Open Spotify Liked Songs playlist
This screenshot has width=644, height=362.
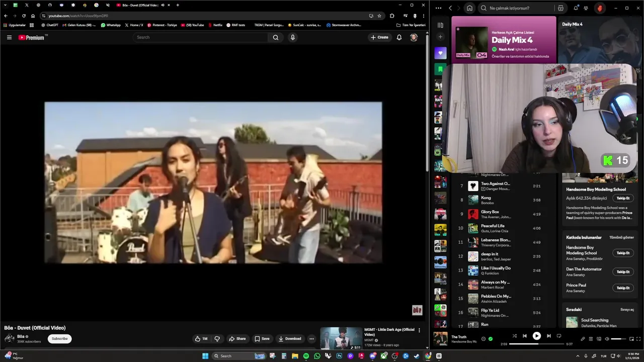coord(440,53)
